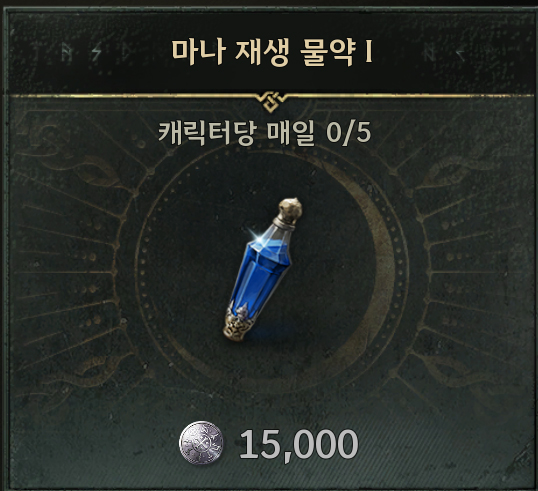The width and height of the screenshot is (538, 491).
Task: Click the lightning-shaped rune left of the title
Action: point(97,53)
